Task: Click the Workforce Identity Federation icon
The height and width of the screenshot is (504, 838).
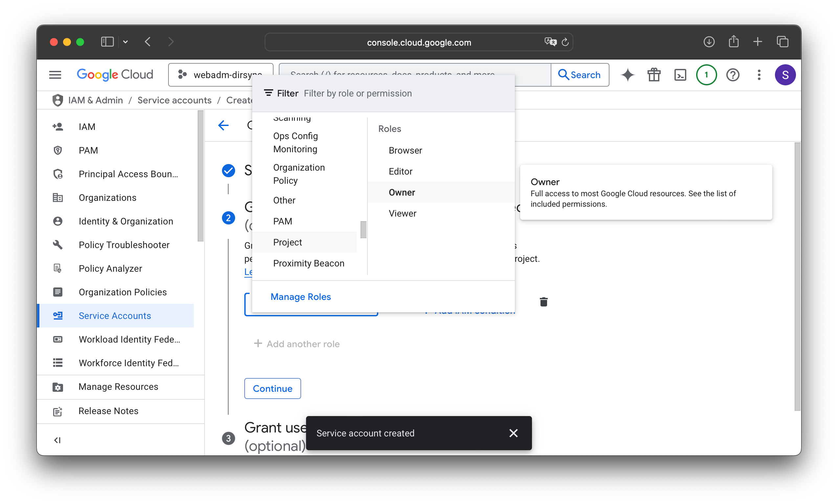Action: coord(57,363)
